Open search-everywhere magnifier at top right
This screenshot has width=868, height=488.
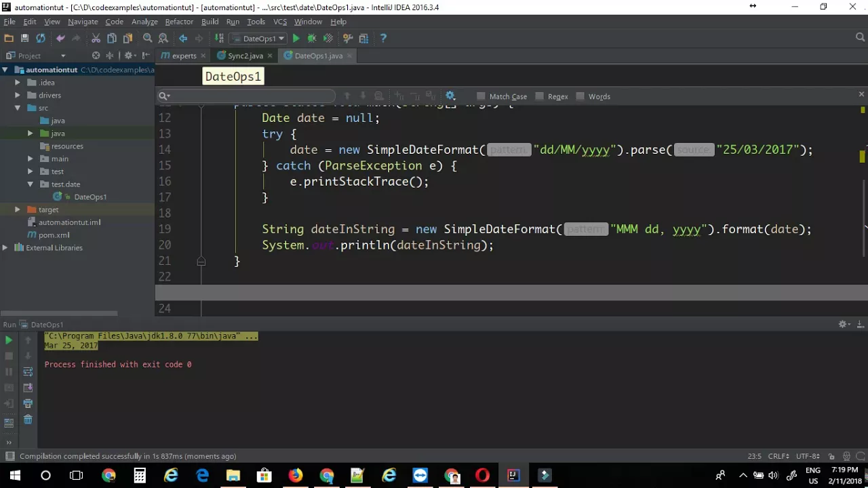pyautogui.click(x=861, y=39)
